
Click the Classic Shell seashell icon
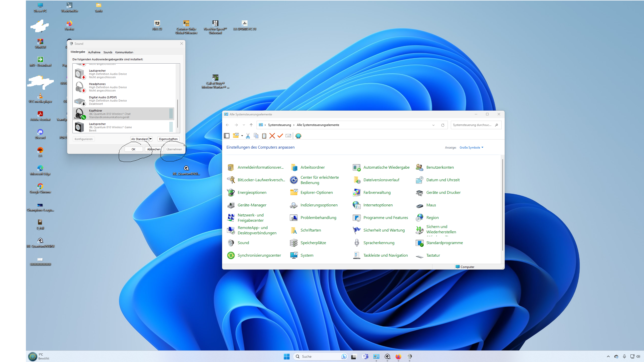click(298, 136)
